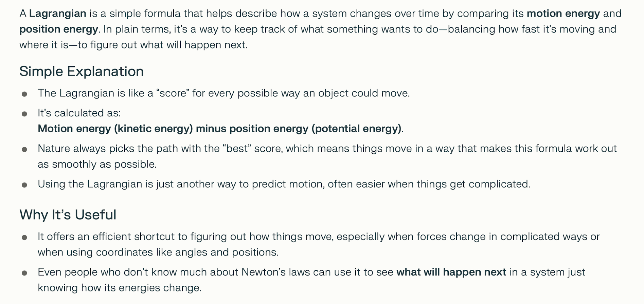
Task: Click the bold kinetic minus potential energy formula
Action: [x=219, y=129]
